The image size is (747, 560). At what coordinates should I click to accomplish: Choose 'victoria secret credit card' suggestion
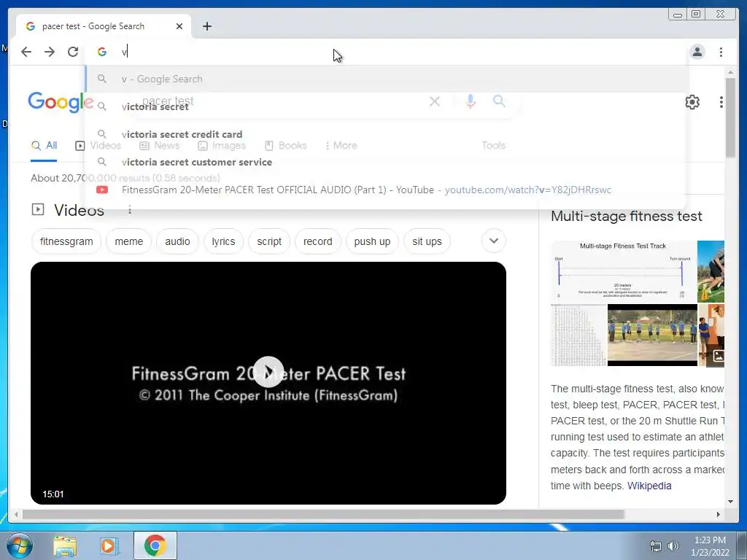[386, 134]
